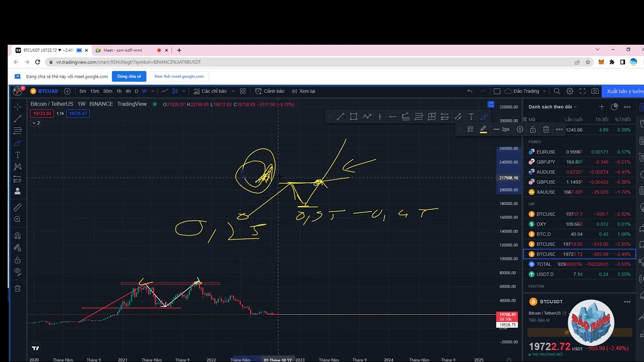The image size is (644, 362).
Task: Select the zoom in magnifier tool
Action: (18, 219)
